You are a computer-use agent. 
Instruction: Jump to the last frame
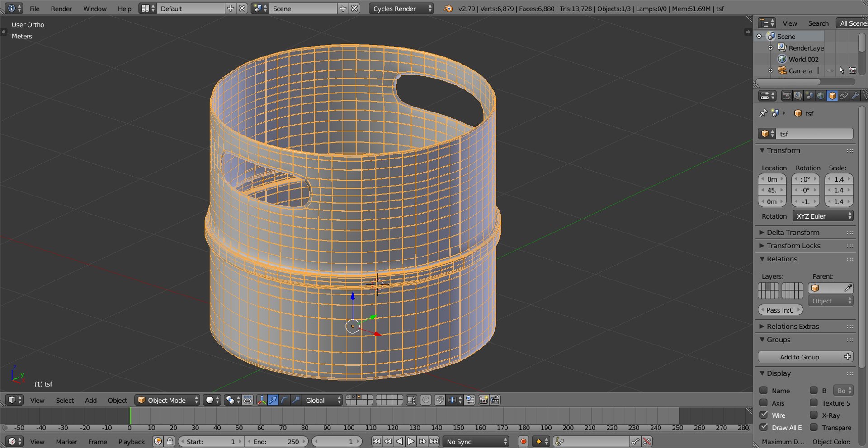click(434, 441)
